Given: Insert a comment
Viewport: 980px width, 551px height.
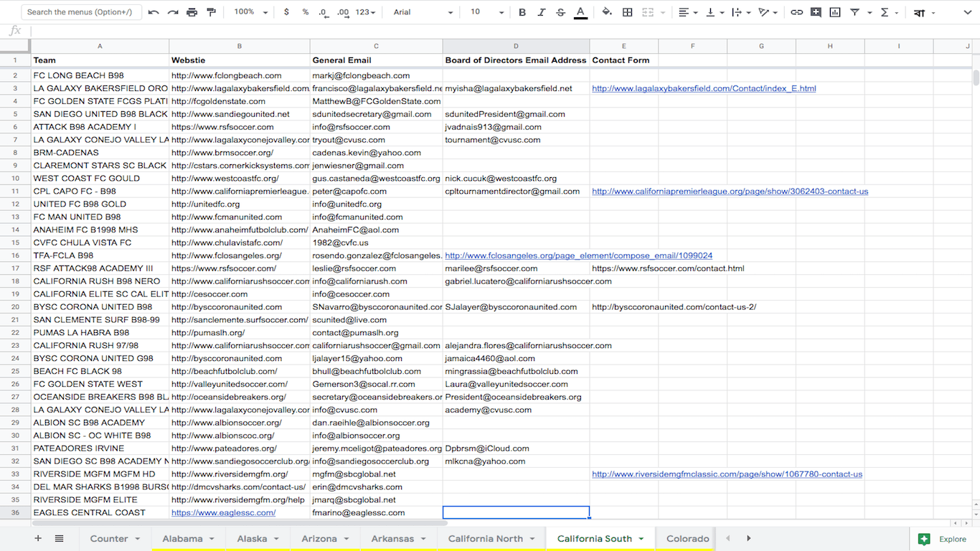Looking at the screenshot, I should [x=816, y=12].
